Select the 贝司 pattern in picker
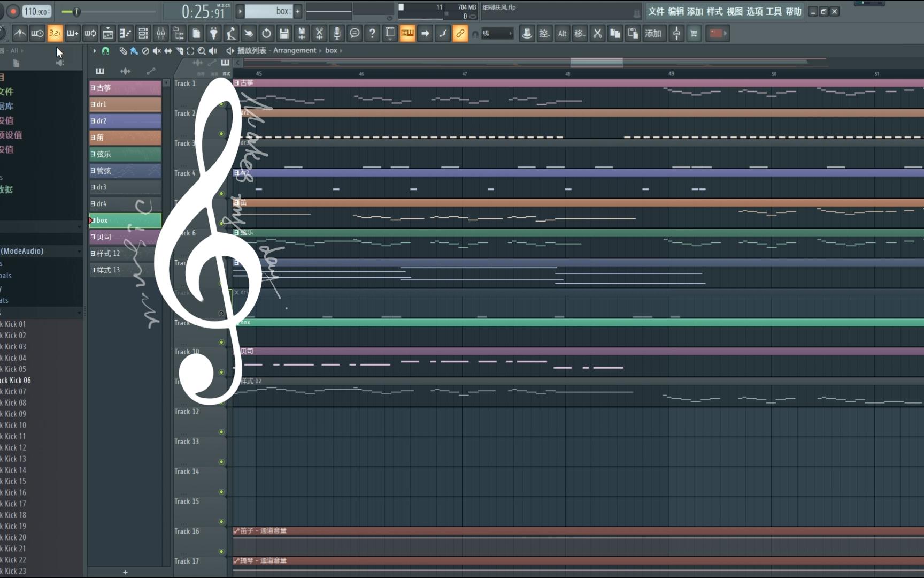The height and width of the screenshot is (578, 924). (125, 237)
